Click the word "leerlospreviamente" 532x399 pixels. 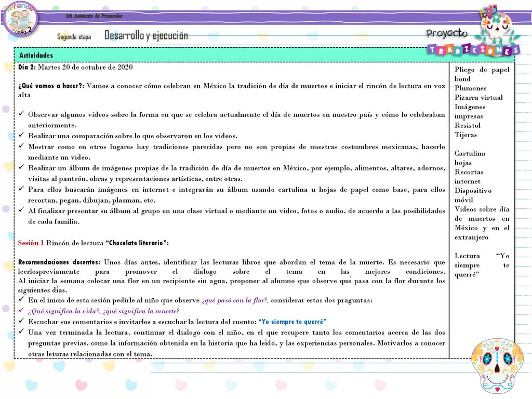point(49,272)
